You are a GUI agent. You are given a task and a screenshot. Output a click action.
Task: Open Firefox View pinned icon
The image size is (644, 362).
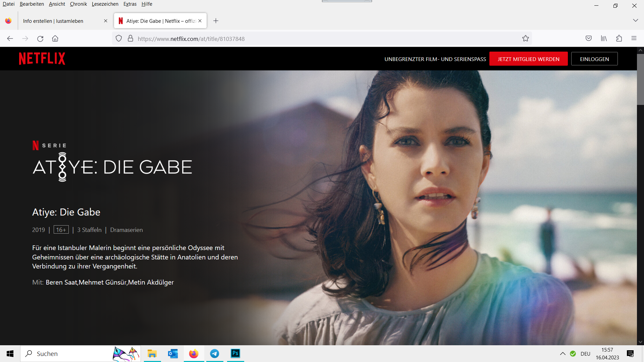pyautogui.click(x=8, y=21)
